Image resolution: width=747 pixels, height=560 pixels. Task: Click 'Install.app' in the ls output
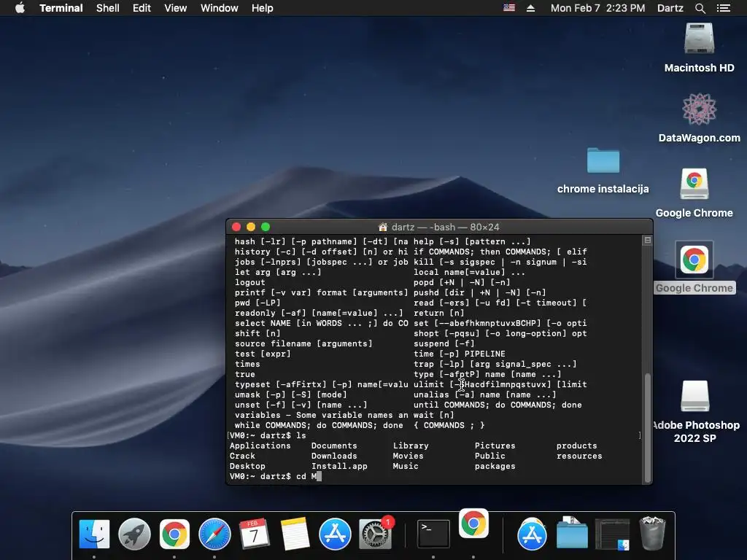(x=339, y=466)
